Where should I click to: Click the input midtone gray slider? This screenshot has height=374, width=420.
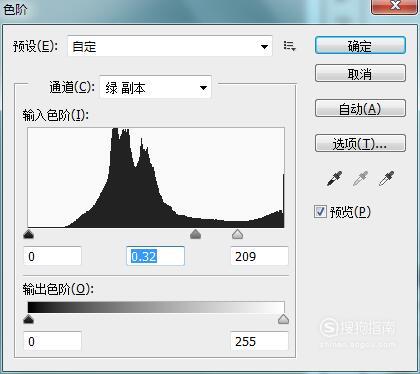coord(196,234)
